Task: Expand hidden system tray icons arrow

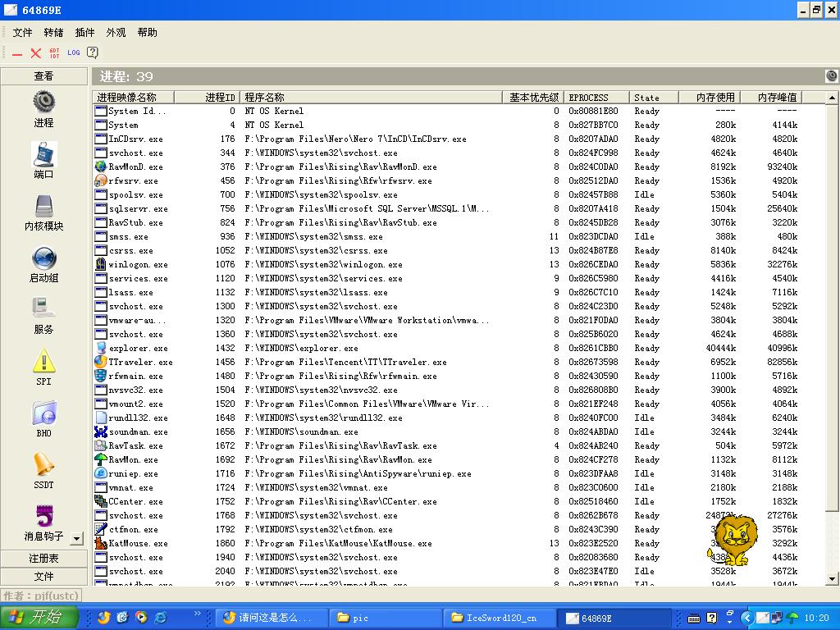Action: pyautogui.click(x=747, y=619)
